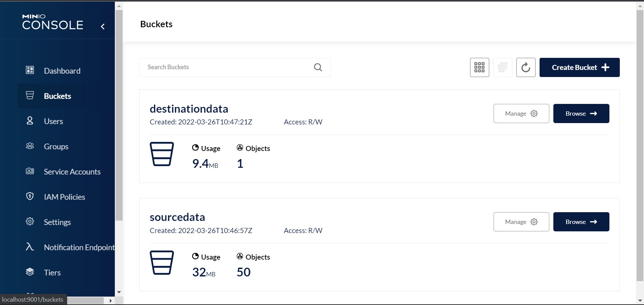Select the Users section icon
644x305 pixels.
pos(30,121)
